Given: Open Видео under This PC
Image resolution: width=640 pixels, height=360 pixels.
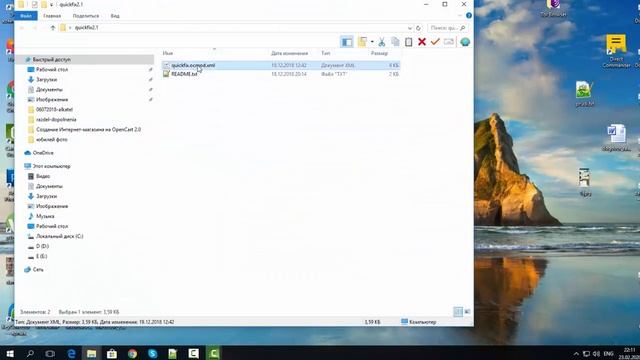Looking at the screenshot, I should tap(43, 176).
